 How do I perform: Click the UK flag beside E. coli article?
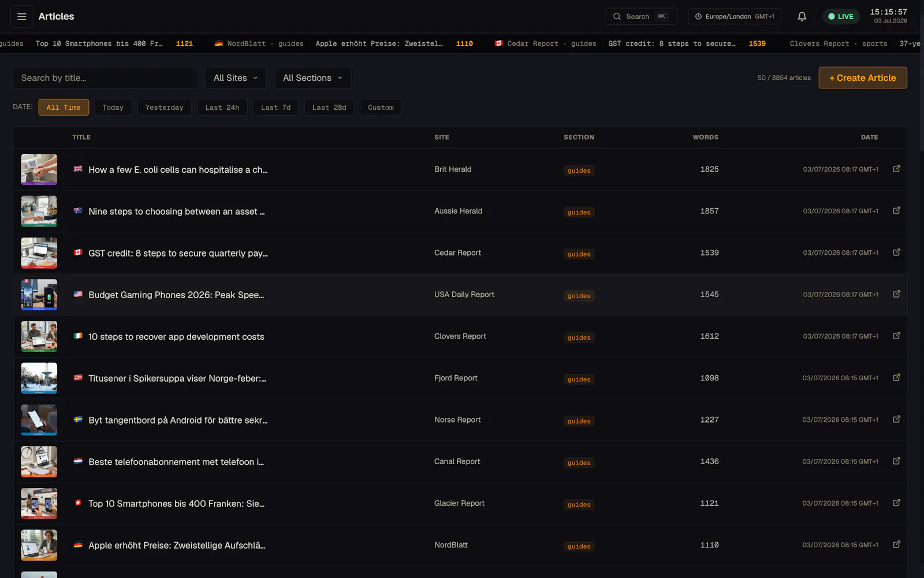(78, 169)
